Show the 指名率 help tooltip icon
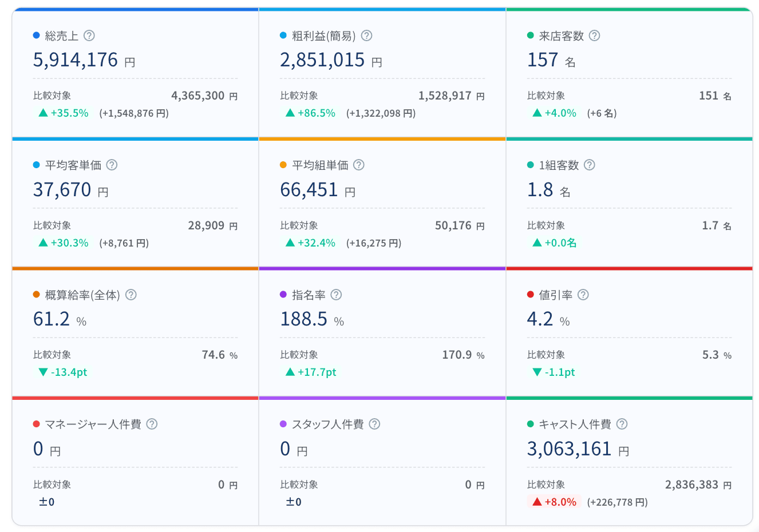 [x=337, y=295]
